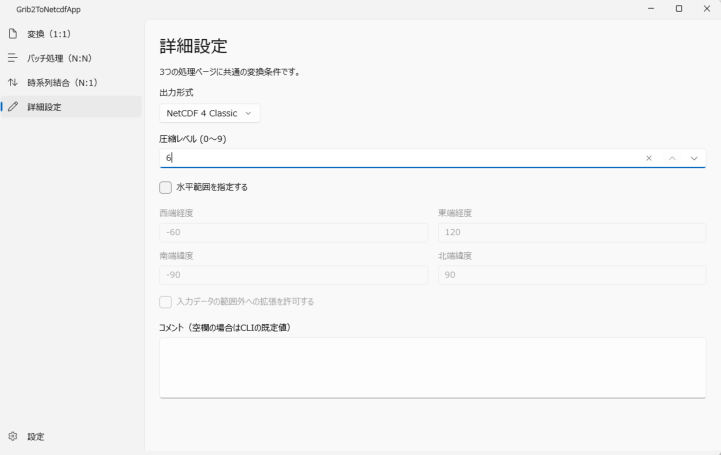Open the バッチ処理（N:N）page
Image resolution: width=721 pixels, height=455 pixels.
point(71,58)
